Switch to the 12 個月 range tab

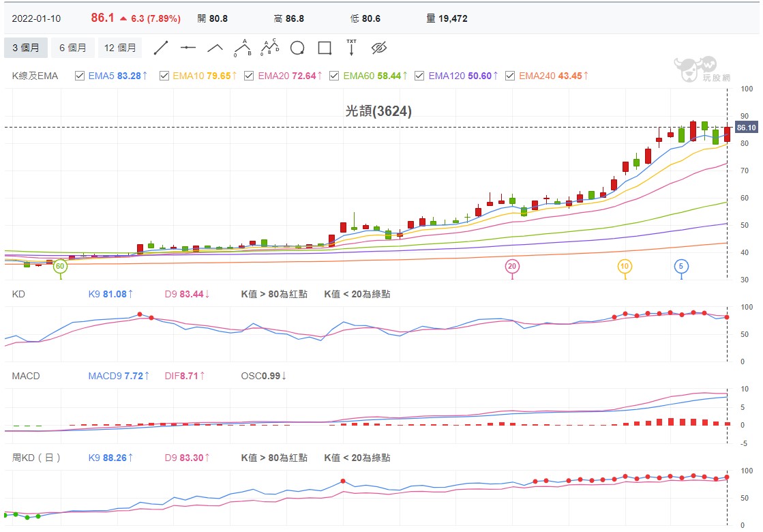[x=120, y=48]
